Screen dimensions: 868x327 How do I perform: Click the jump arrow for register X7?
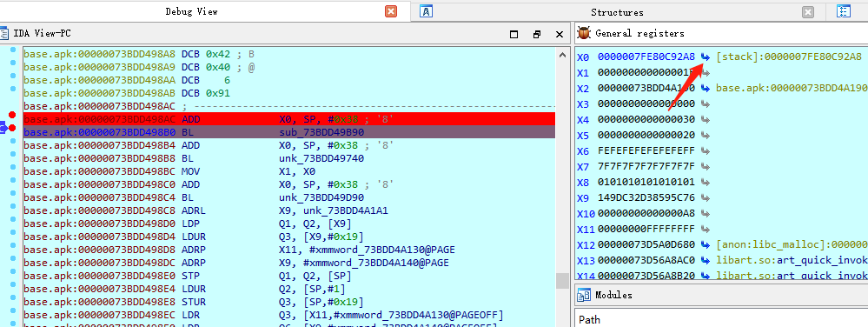(x=706, y=166)
